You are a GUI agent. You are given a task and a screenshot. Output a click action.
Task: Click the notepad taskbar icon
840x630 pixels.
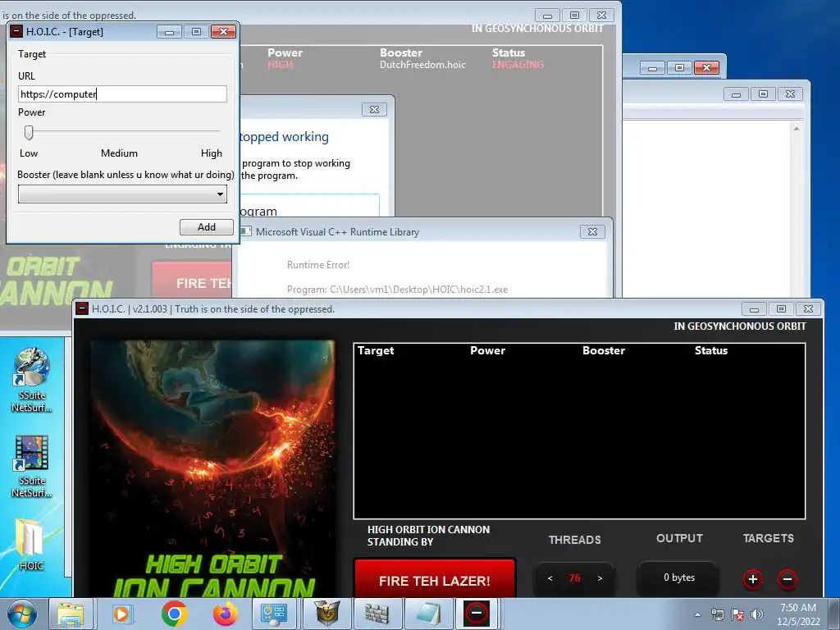pyautogui.click(x=428, y=614)
